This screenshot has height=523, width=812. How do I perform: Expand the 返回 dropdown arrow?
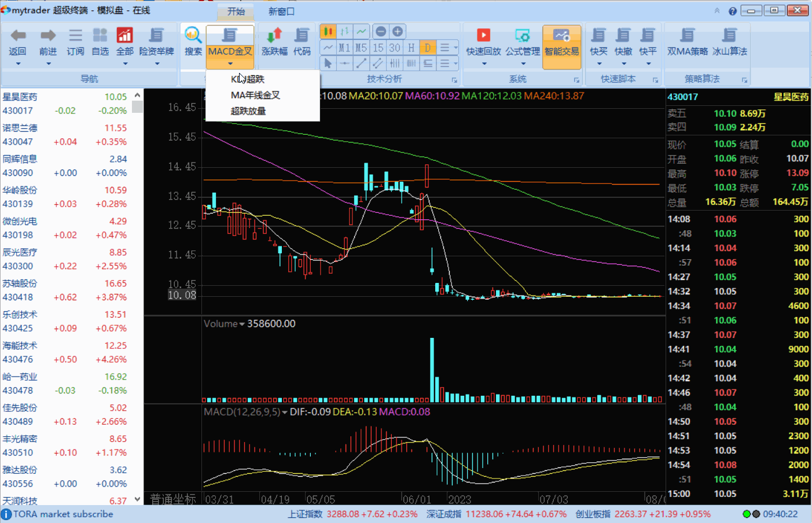click(18, 64)
